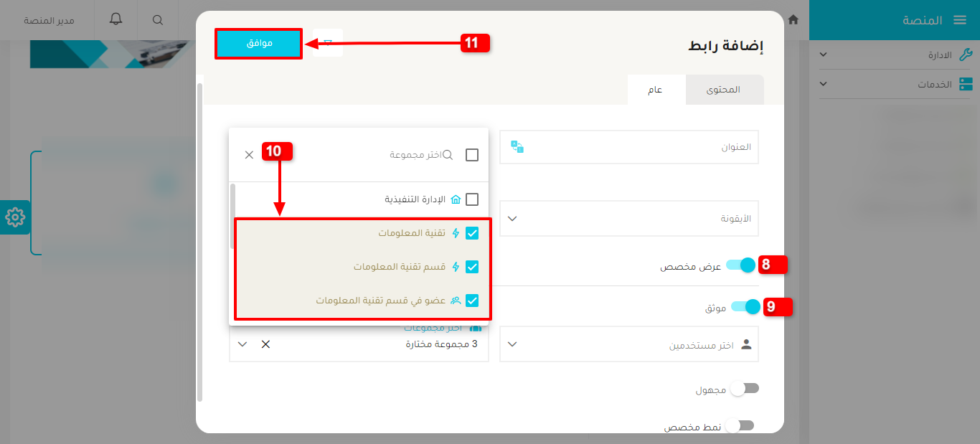The width and height of the screenshot is (980, 444).
Task: Click the person icon in اختر مستخدمين field
Action: [x=746, y=344]
